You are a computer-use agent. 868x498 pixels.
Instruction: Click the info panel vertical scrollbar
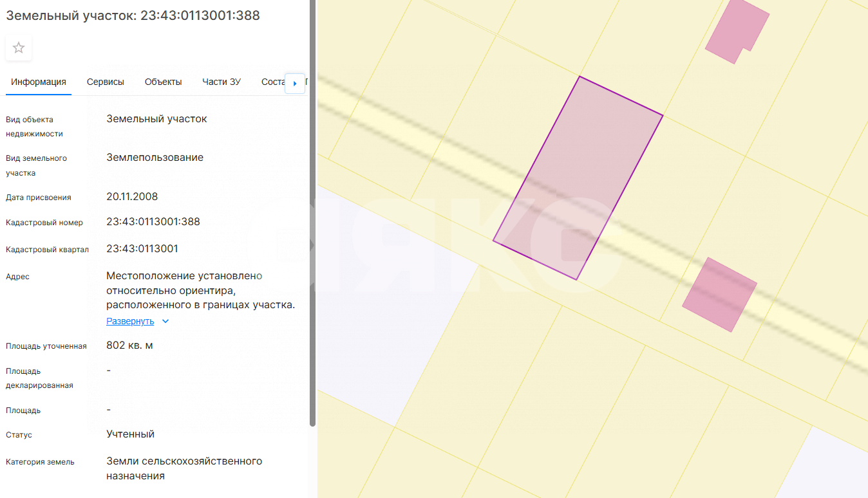click(312, 212)
